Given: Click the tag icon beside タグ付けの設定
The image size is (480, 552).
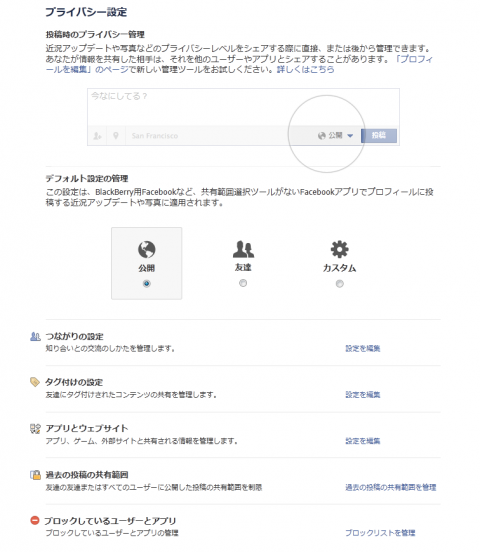Looking at the screenshot, I should [x=35, y=382].
